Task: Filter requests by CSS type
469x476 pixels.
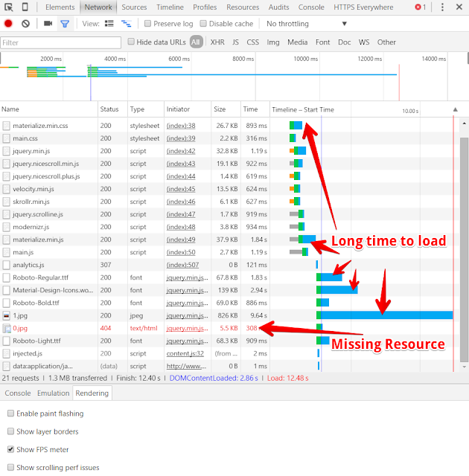Action: point(252,42)
